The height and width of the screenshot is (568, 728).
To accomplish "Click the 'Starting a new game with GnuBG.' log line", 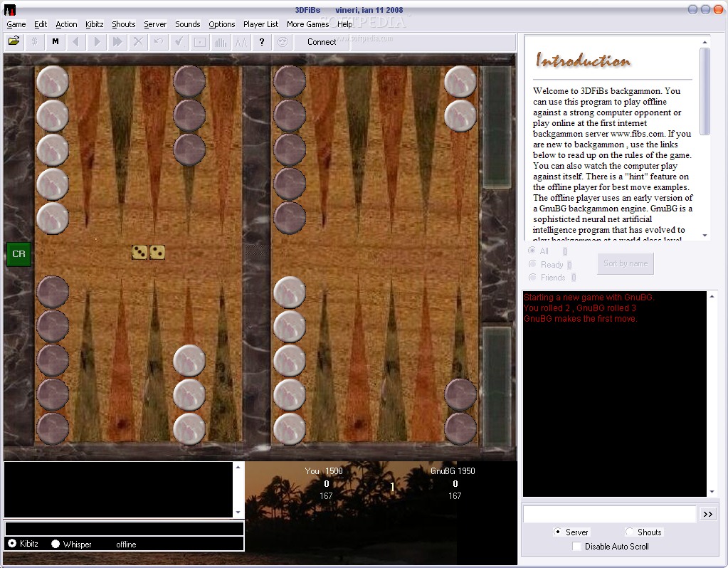I will 589,298.
